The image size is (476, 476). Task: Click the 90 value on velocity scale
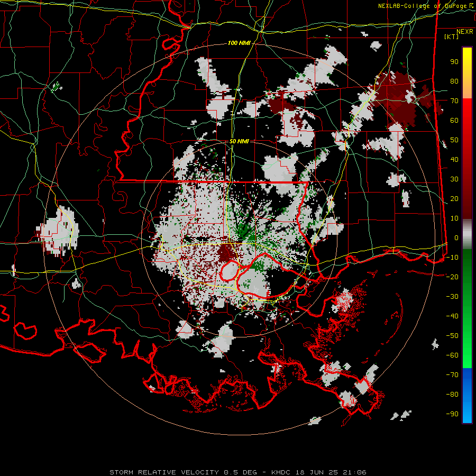tap(454, 62)
